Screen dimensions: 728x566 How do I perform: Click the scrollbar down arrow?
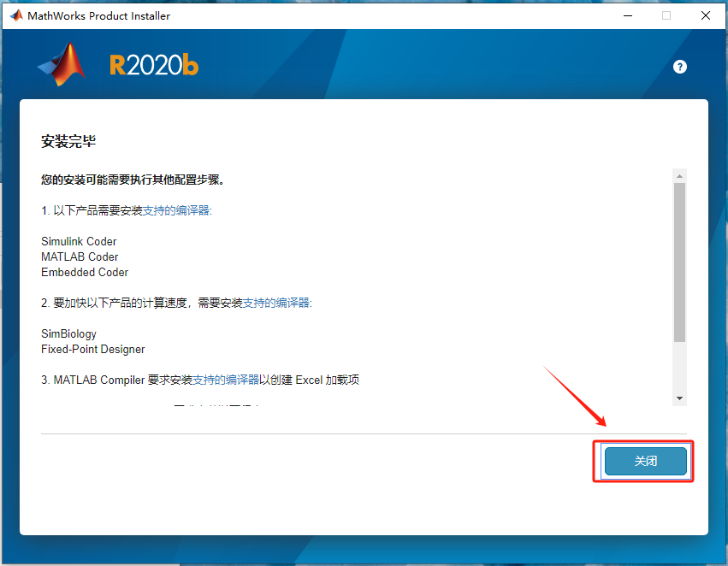pos(679,398)
